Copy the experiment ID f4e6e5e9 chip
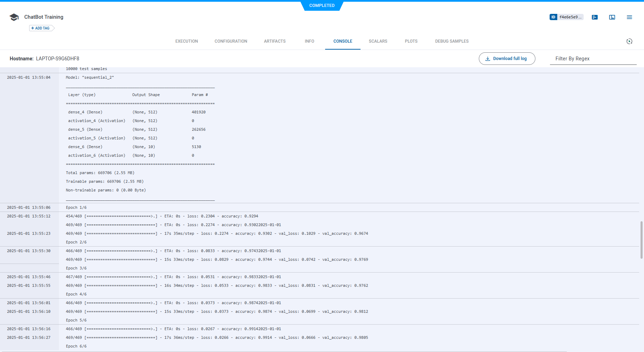Viewport: 644px width, 352px height. [x=570, y=17]
